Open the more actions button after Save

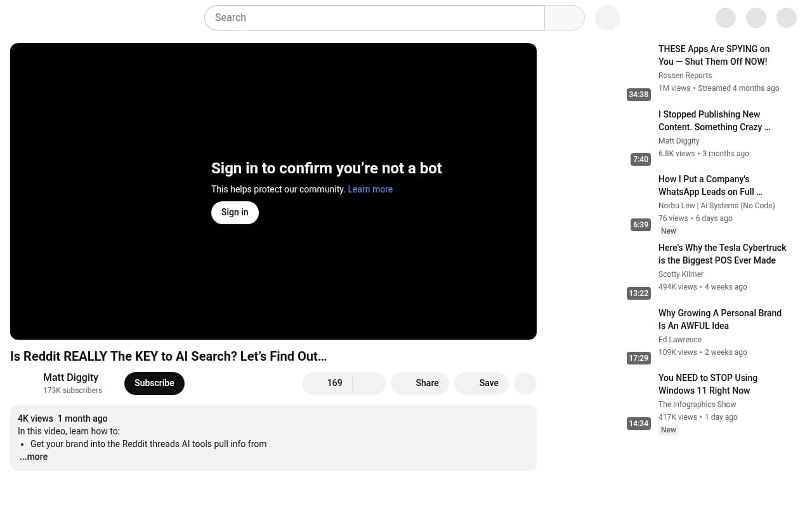[525, 384]
